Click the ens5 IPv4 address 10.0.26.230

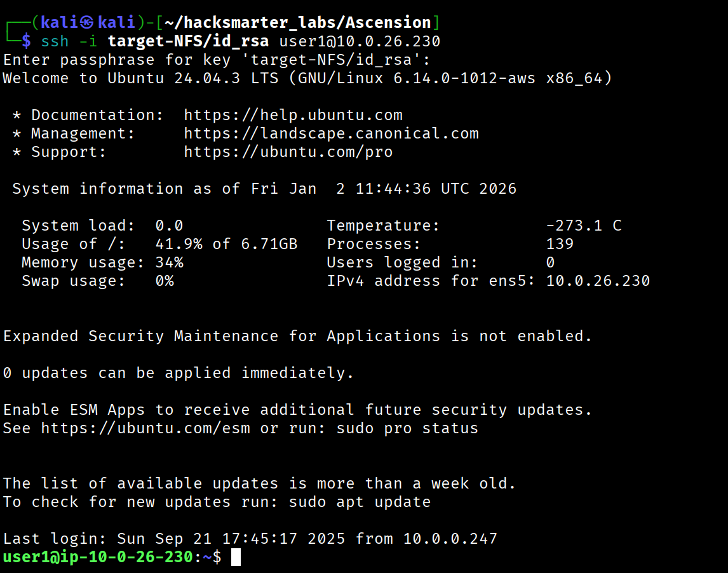pyautogui.click(x=598, y=281)
